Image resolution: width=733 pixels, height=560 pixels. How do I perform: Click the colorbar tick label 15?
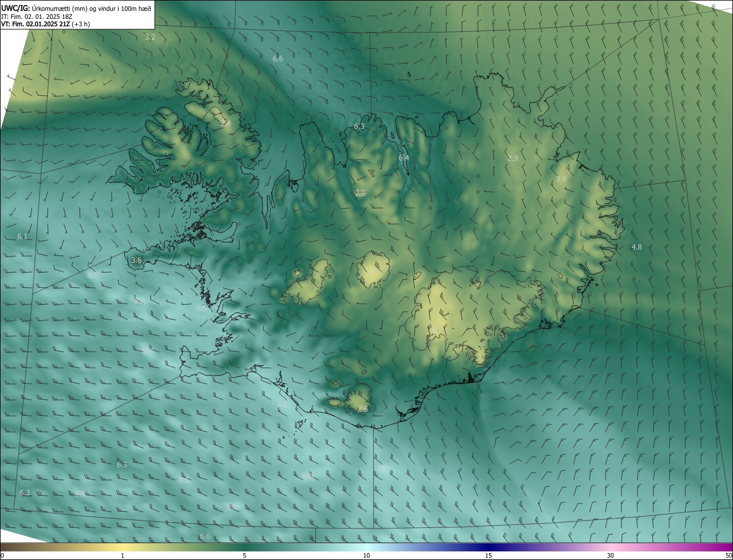pos(488,555)
